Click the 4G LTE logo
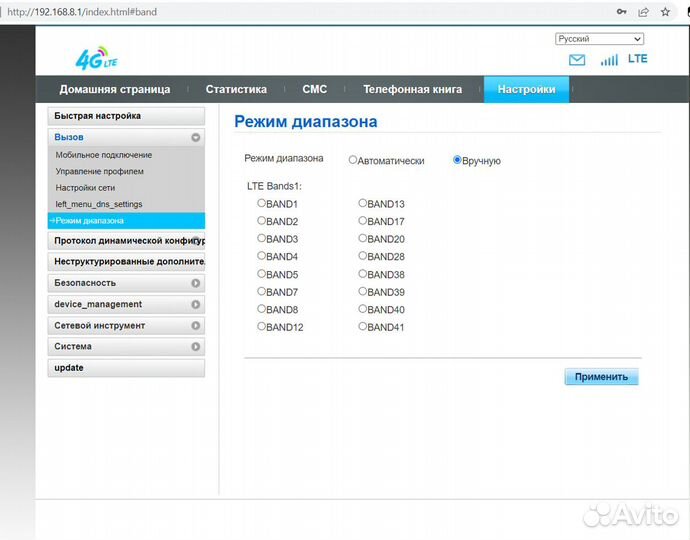This screenshot has height=540, width=690. [x=97, y=59]
